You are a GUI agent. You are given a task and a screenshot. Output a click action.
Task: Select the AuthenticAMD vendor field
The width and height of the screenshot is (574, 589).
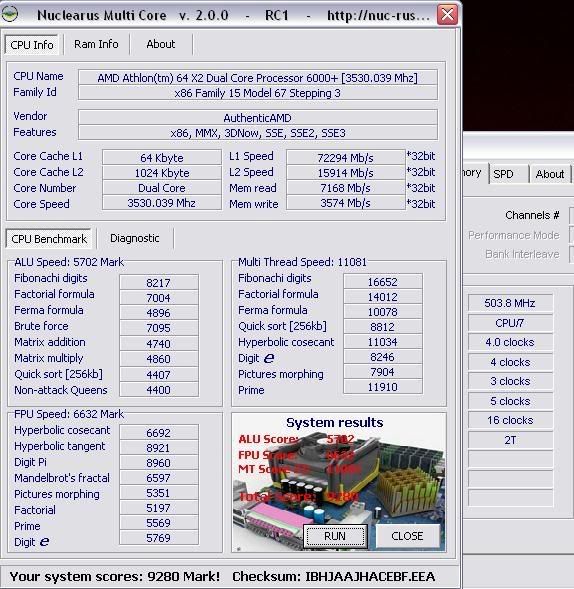pyautogui.click(x=258, y=118)
